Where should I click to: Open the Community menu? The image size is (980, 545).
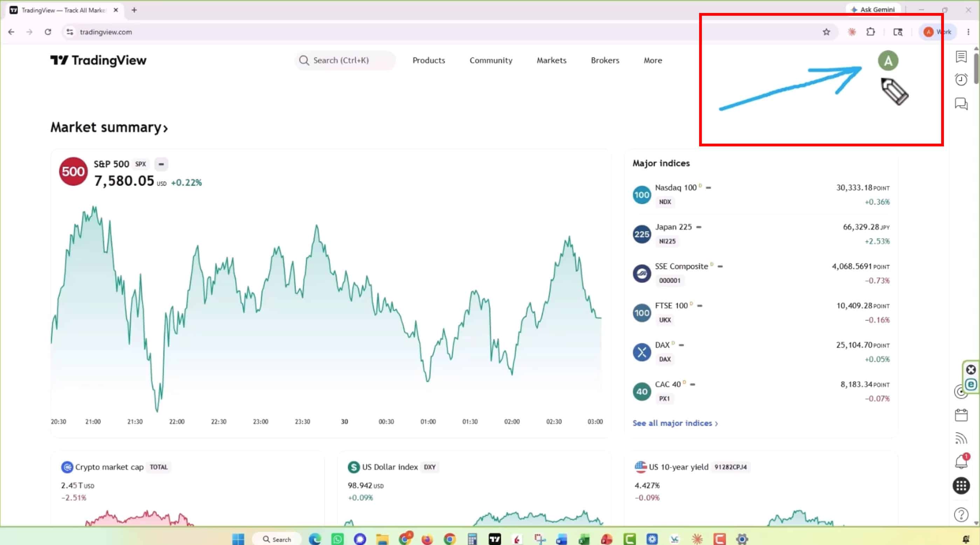pyautogui.click(x=491, y=61)
